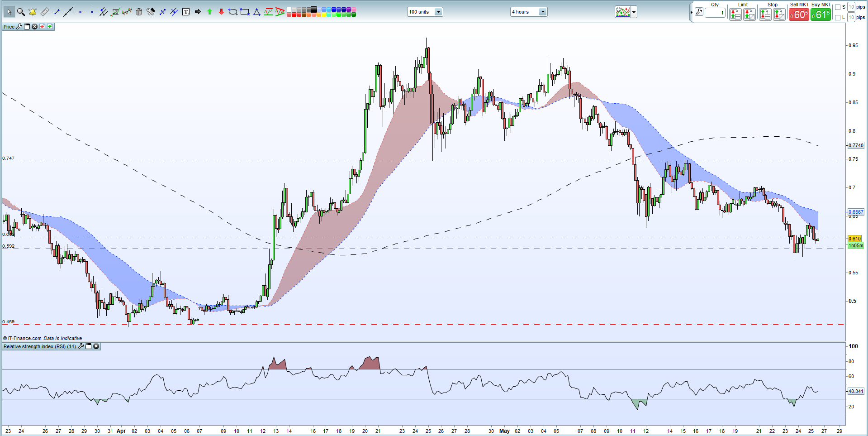Pick the yellow color swatch
868x436 pixels.
point(324,14)
